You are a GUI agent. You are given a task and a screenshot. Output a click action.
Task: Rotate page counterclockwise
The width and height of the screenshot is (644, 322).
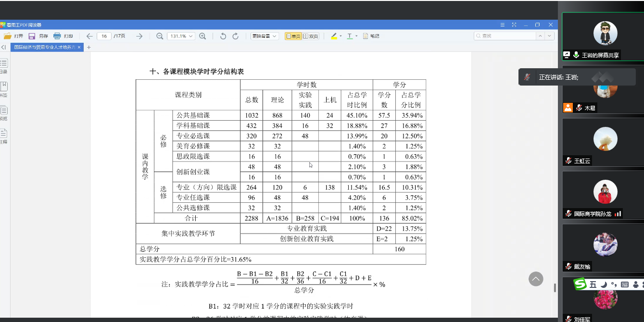(223, 36)
